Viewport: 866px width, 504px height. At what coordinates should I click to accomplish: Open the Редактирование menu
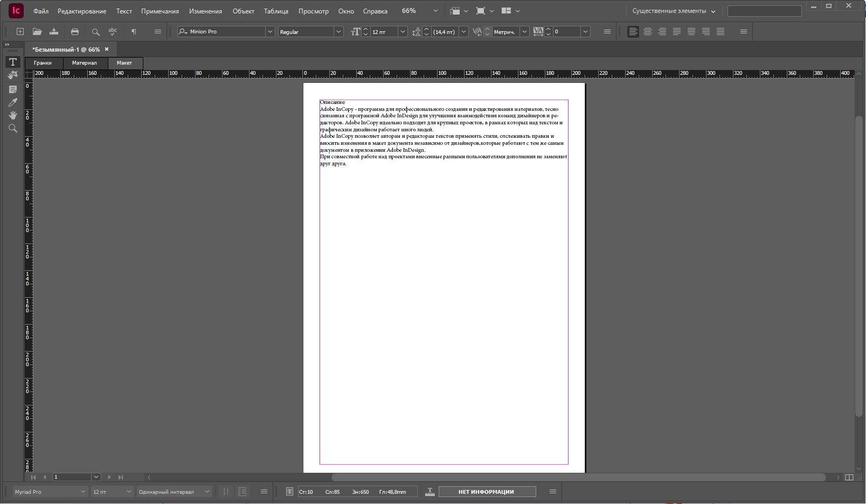pyautogui.click(x=82, y=11)
